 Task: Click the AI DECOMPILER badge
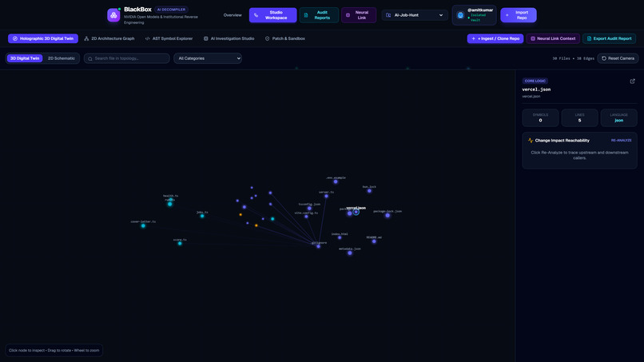[x=171, y=10]
